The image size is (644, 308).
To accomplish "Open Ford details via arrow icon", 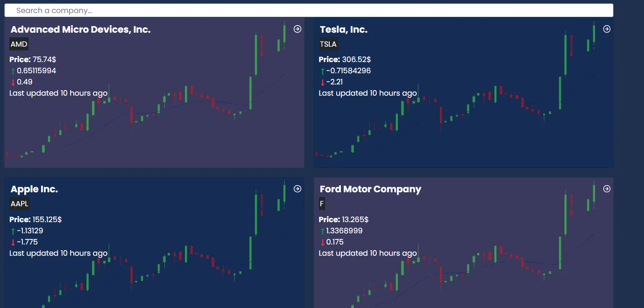I will point(607,189).
